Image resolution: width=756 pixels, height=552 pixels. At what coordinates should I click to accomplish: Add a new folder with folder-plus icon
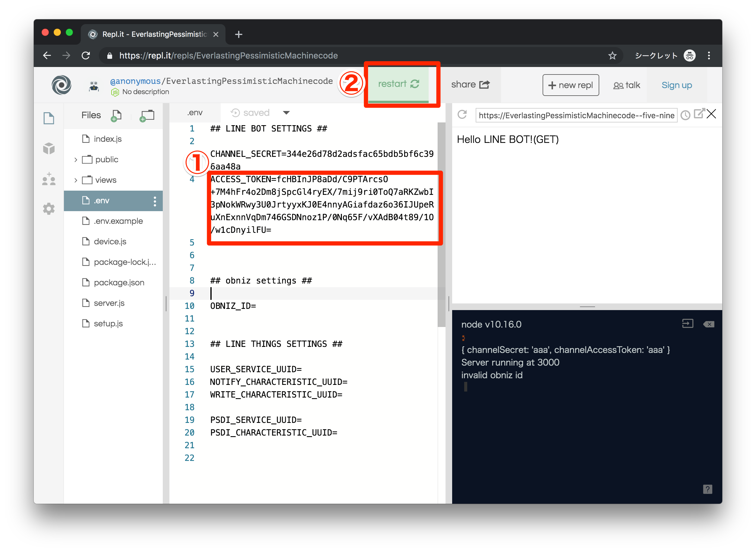pos(146,116)
